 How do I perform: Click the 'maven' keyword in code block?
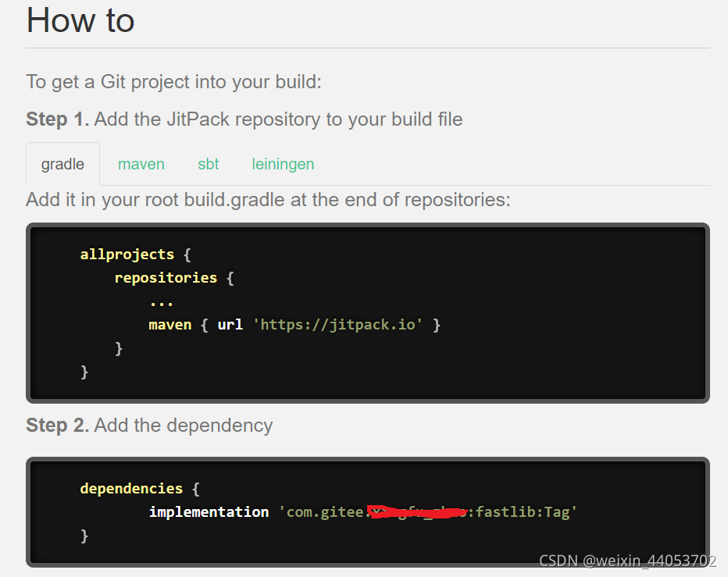(170, 325)
